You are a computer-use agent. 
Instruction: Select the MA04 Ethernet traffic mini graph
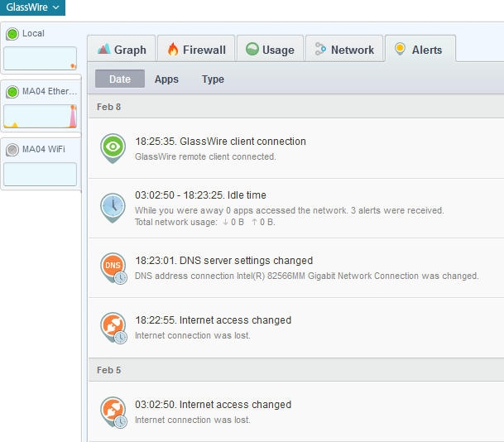coord(40,116)
